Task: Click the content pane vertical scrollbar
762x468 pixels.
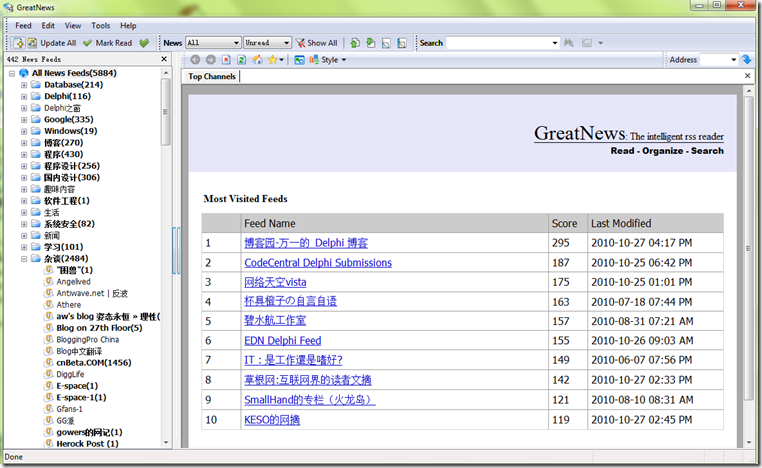Action: point(749,266)
